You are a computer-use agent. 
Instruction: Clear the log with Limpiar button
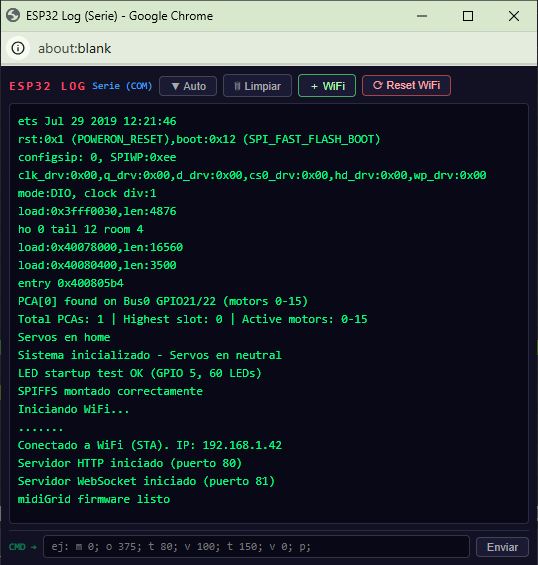[x=257, y=86]
